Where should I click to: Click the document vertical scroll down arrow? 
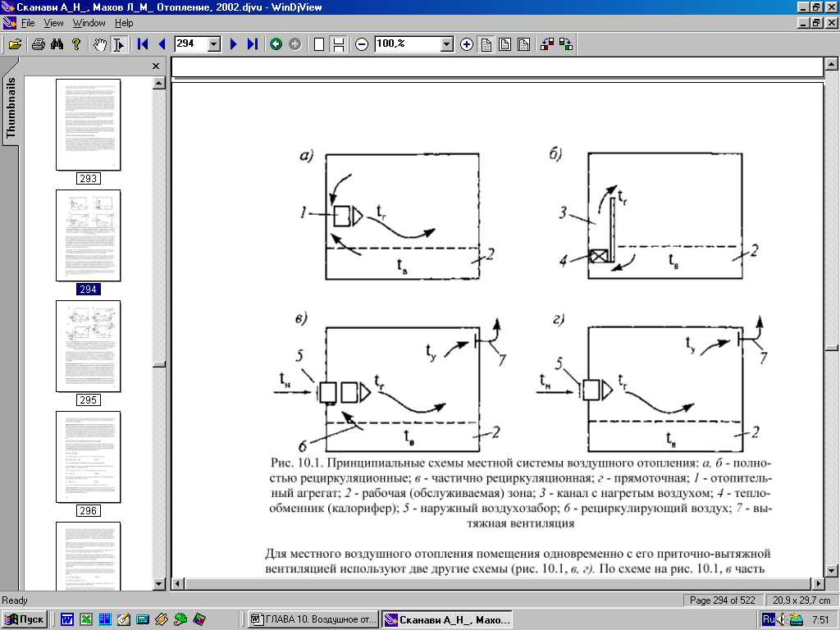tap(832, 570)
